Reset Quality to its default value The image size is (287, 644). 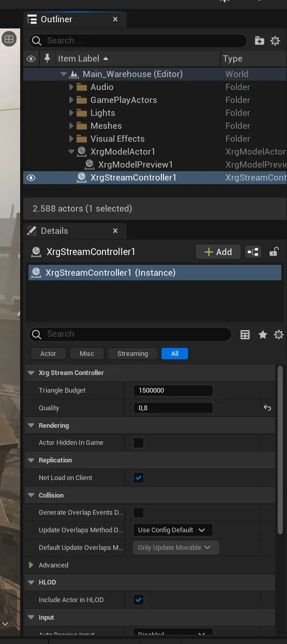pos(267,408)
